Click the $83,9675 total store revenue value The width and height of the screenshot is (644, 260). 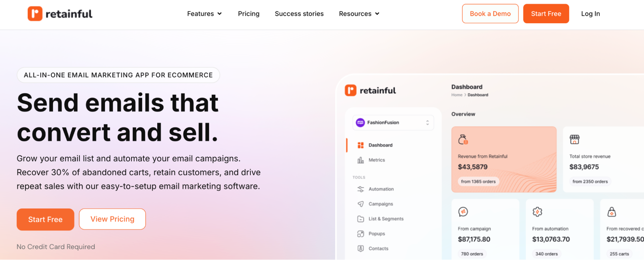click(x=584, y=167)
